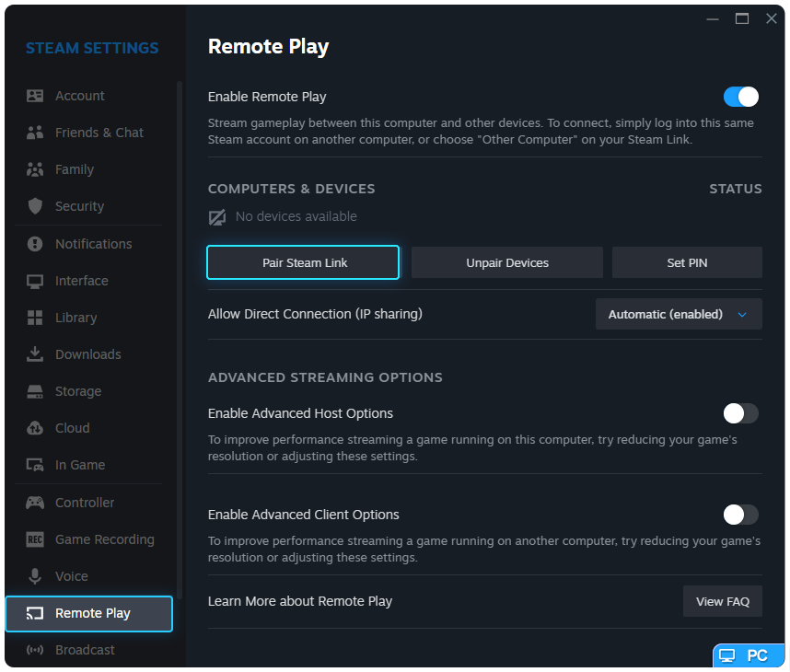
Task: Click 'Allow Direct Connection (IP sharing)' label
Action: [316, 314]
